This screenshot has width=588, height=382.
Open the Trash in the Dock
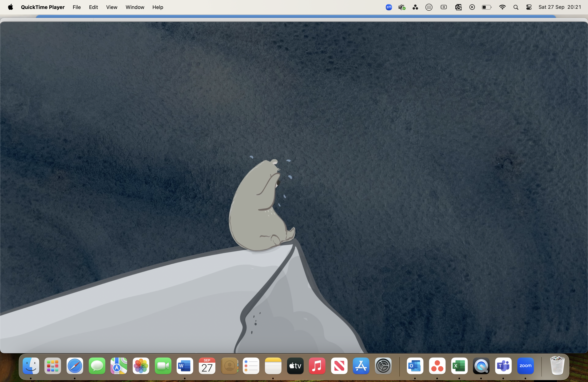coord(557,366)
